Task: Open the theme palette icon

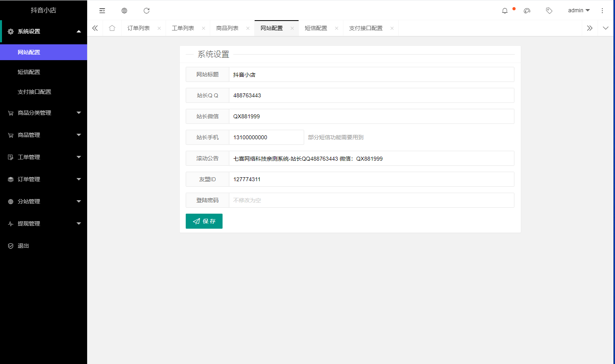Action: coord(527,11)
